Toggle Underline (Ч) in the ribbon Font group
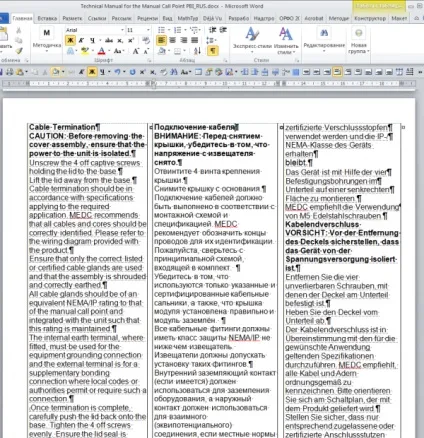 coord(92,40)
